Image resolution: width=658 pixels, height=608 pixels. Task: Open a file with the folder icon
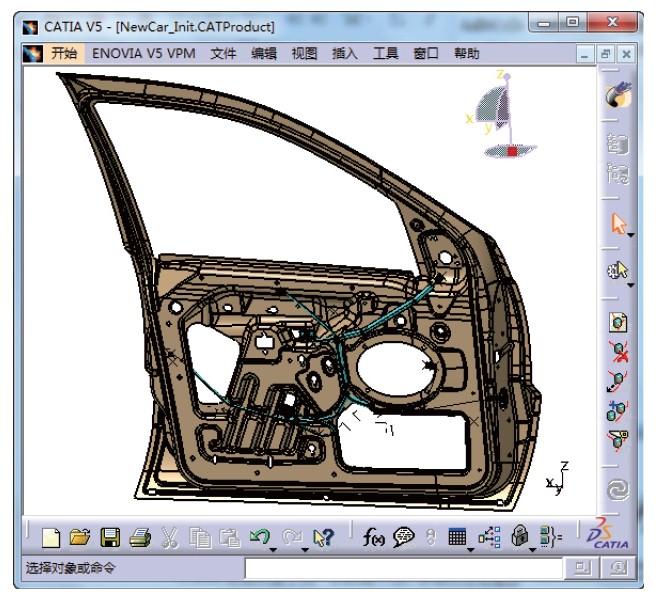pyautogui.click(x=80, y=538)
